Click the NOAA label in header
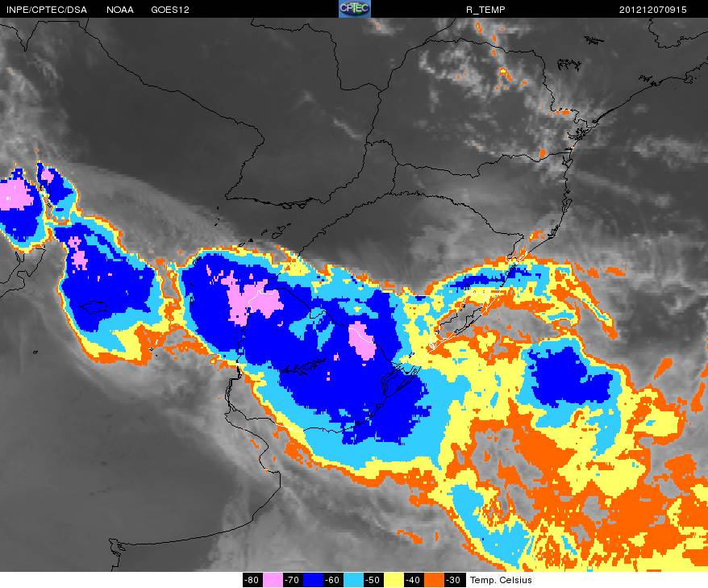Viewport: 708px width, 588px height. pyautogui.click(x=120, y=10)
